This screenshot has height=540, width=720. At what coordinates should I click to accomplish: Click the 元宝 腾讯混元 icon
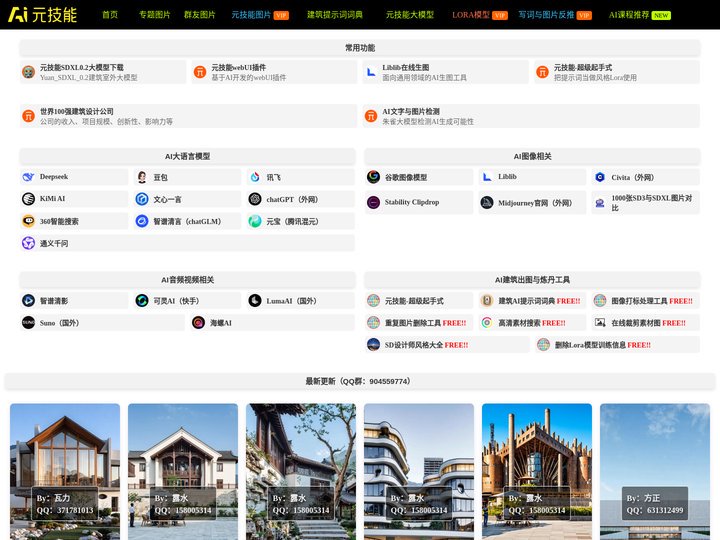point(255,221)
